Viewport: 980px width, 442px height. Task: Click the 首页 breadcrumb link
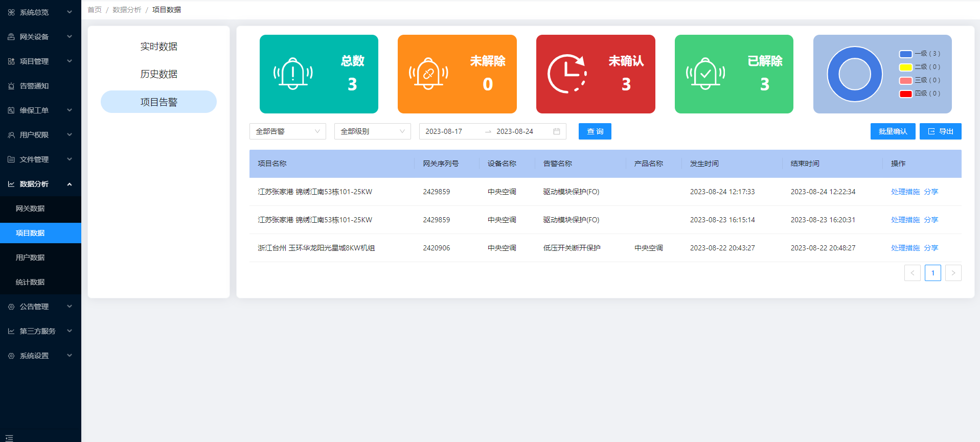(95, 10)
